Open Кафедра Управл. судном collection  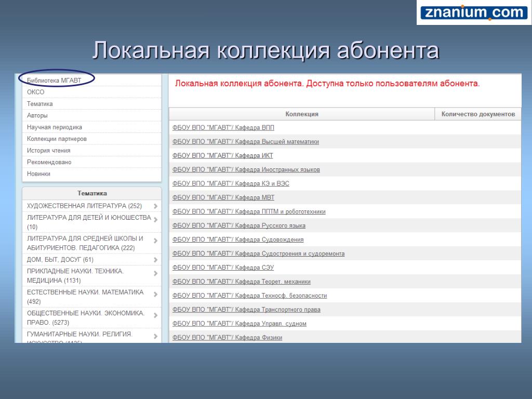coord(239,324)
